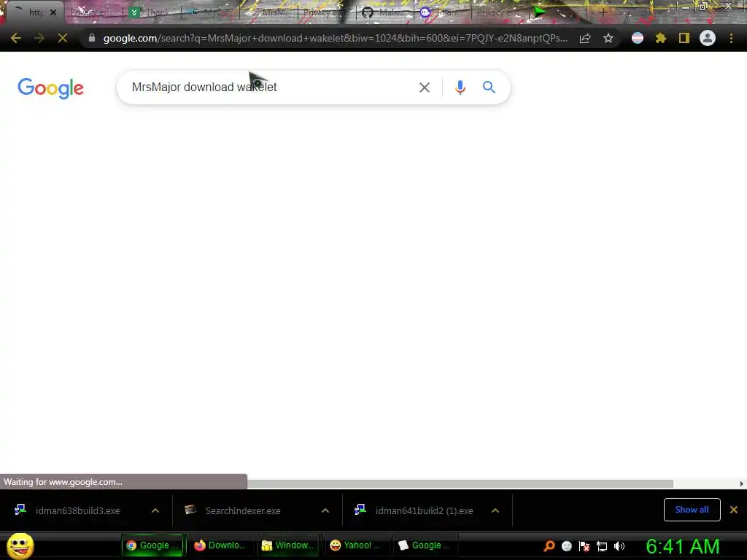
Task: Switch to the GitHub Malwa tab
Action: [x=385, y=12]
